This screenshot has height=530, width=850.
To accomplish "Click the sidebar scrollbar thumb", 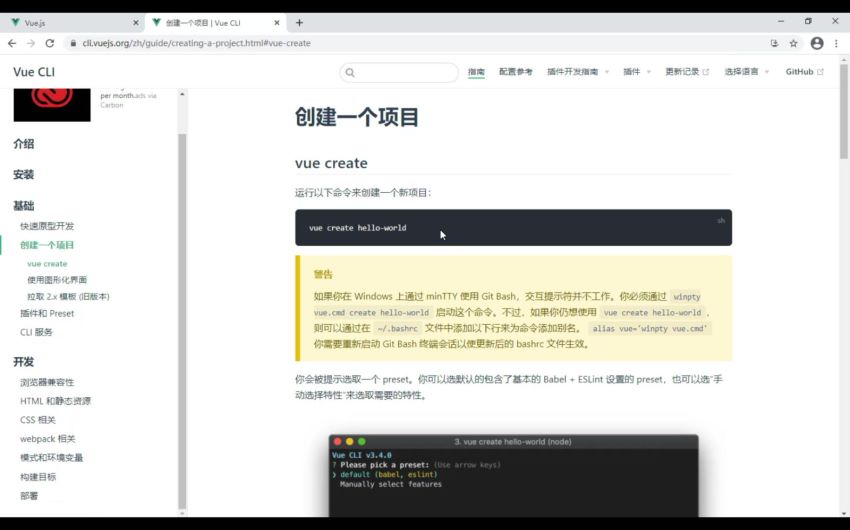I will coord(182,320).
